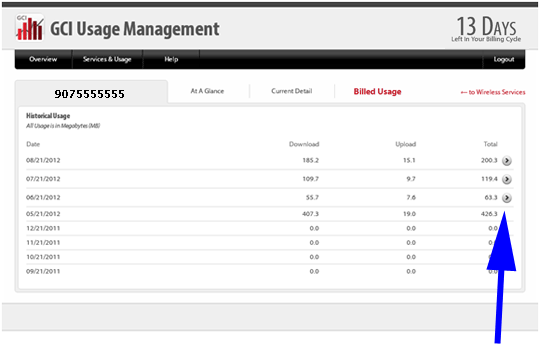Select date 05/21/2012
Image resolution: width=540 pixels, height=364 pixels.
point(43,214)
